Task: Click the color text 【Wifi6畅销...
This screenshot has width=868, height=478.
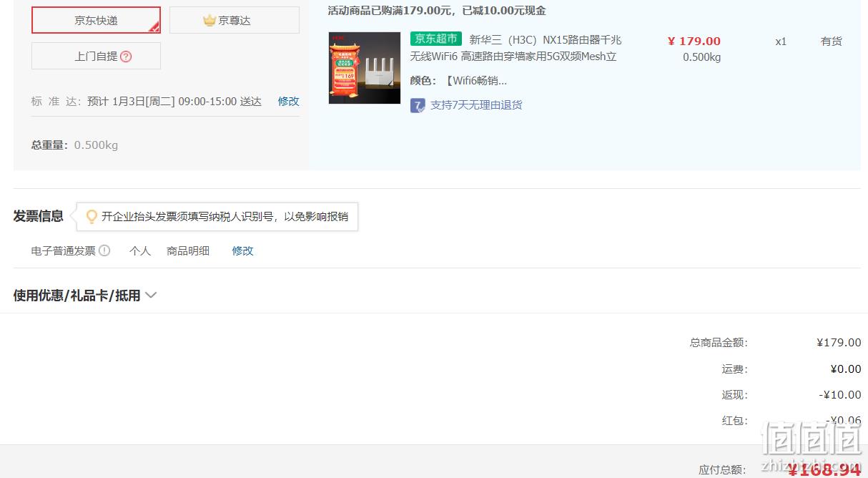Action: click(475, 81)
